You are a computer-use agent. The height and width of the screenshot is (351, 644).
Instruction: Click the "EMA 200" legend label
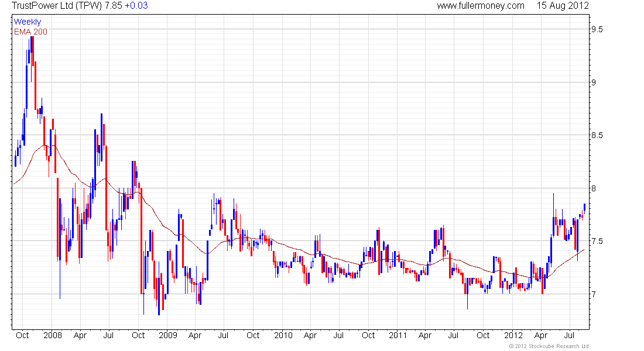(x=30, y=32)
